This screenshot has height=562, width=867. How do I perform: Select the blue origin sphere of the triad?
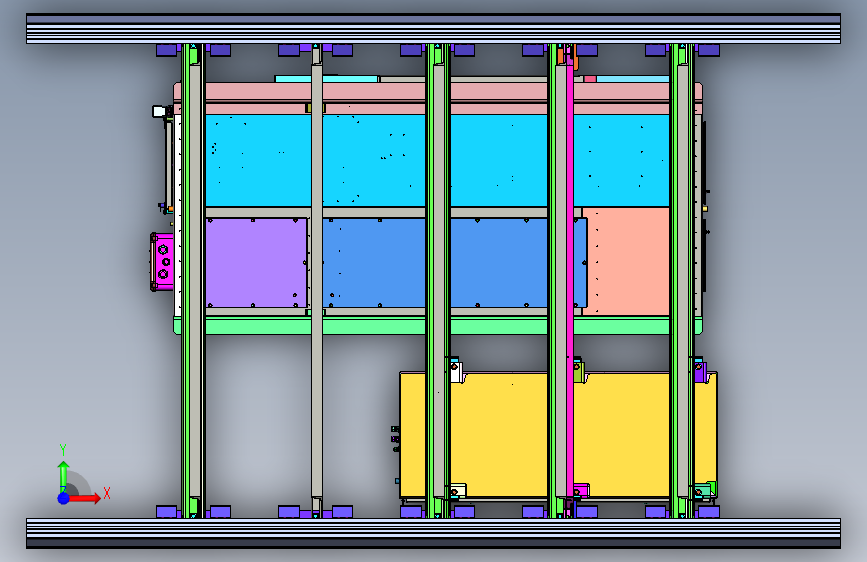(64, 498)
